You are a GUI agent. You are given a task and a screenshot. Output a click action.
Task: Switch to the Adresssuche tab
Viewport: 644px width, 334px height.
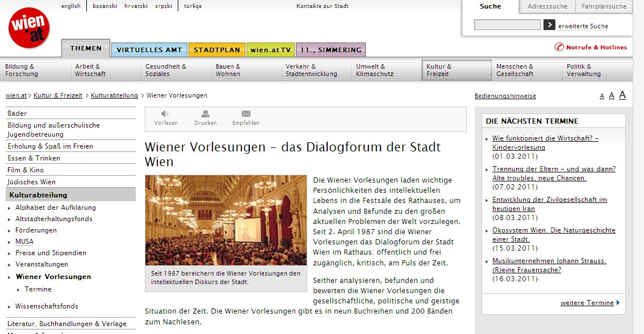pyautogui.click(x=547, y=7)
